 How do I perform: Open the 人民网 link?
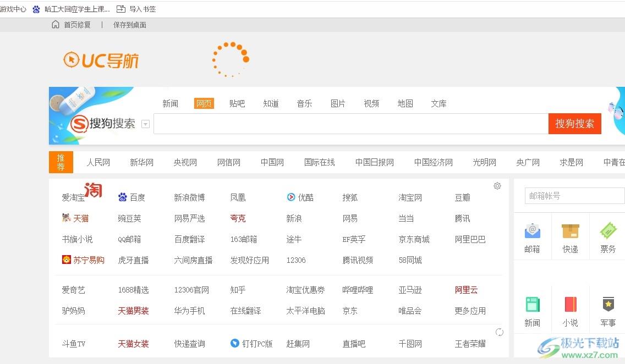click(98, 163)
